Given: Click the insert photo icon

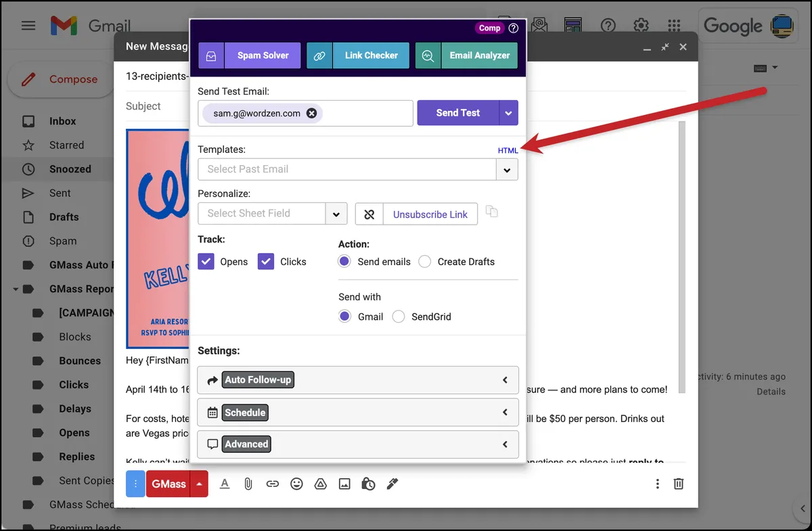Looking at the screenshot, I should tap(344, 484).
